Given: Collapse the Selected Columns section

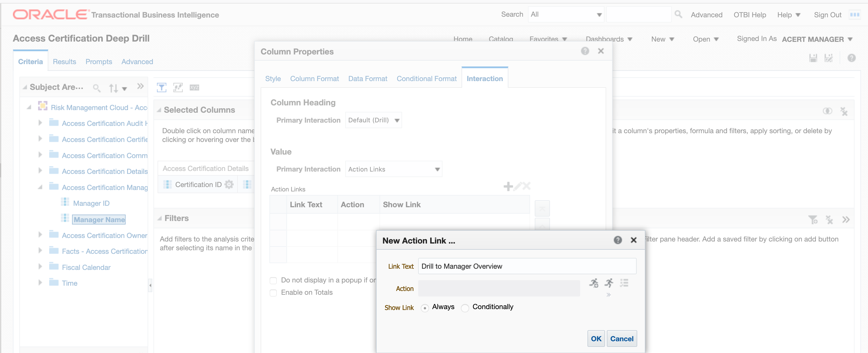Looking at the screenshot, I should [x=159, y=110].
